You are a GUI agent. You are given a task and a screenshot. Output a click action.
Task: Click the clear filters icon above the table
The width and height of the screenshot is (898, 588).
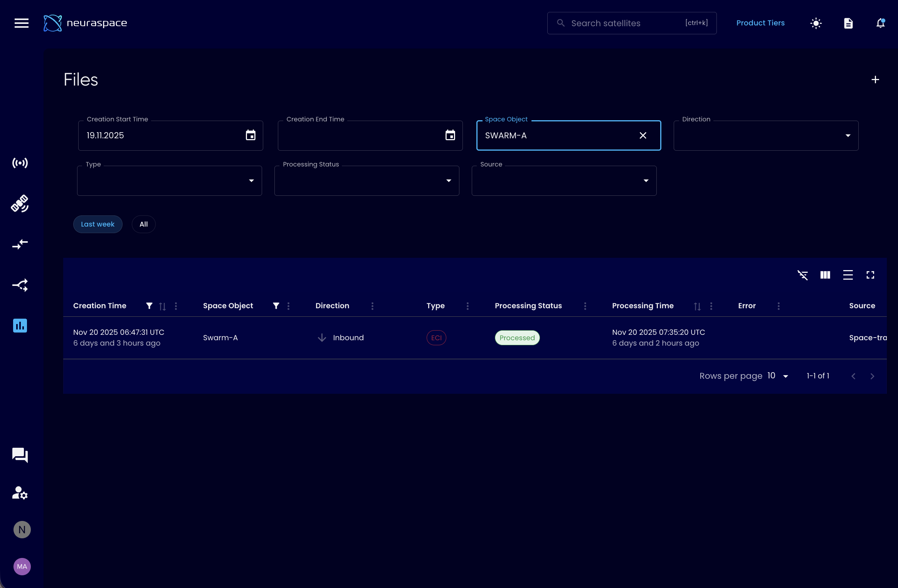point(802,275)
